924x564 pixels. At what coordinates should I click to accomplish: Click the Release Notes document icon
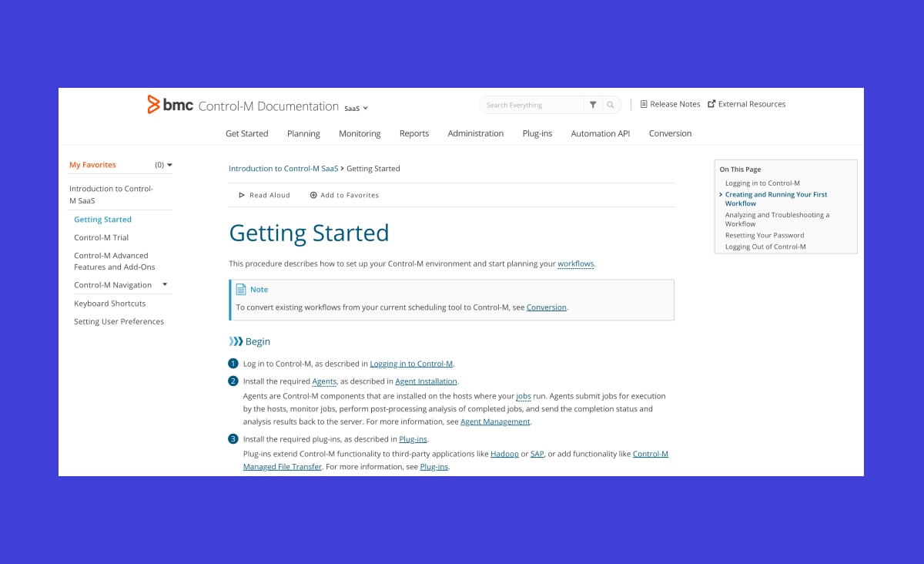644,103
